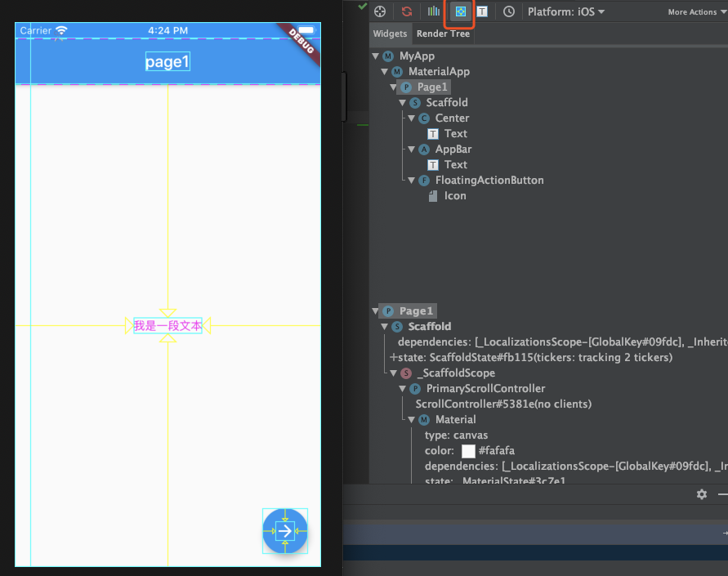
Task: Collapse the AppBar tree node
Action: click(x=411, y=149)
